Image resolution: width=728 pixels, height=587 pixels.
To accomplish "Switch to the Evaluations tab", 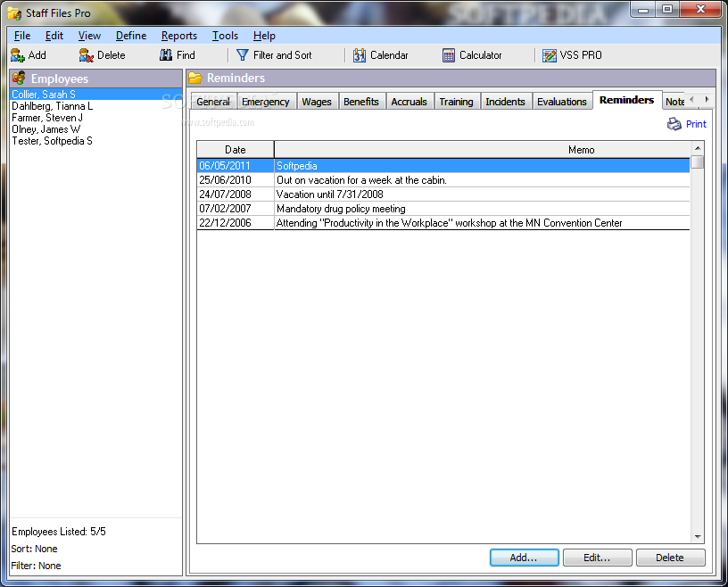I will point(562,102).
